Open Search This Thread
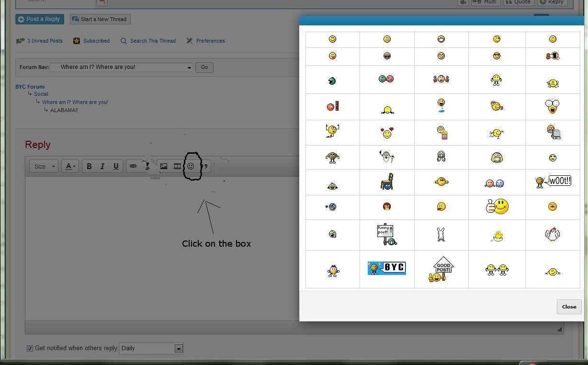 point(153,41)
